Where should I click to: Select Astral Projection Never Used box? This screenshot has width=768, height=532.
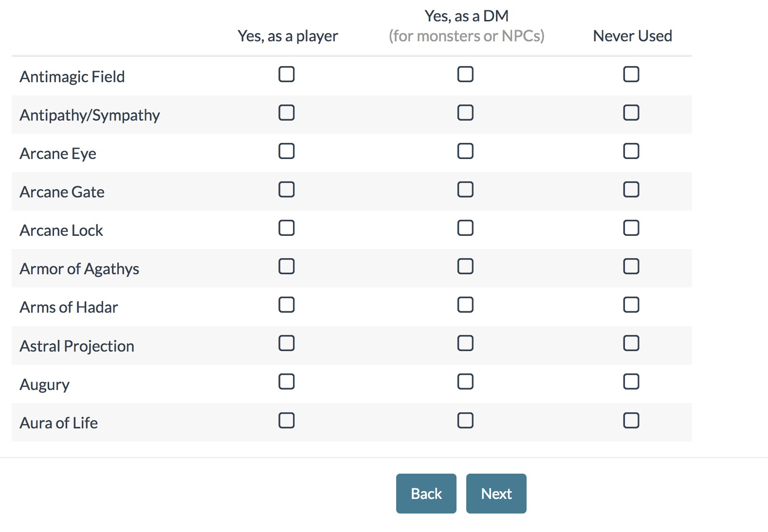pyautogui.click(x=631, y=343)
